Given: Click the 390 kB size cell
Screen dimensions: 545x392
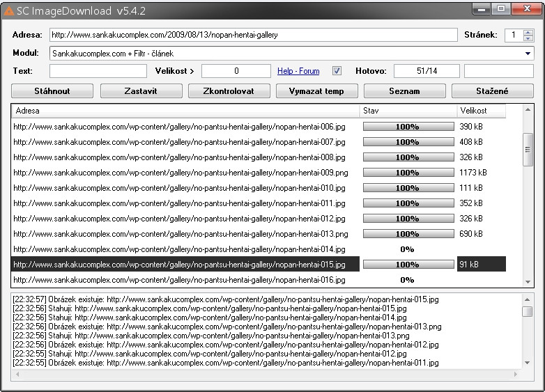Looking at the screenshot, I should click(x=471, y=127).
